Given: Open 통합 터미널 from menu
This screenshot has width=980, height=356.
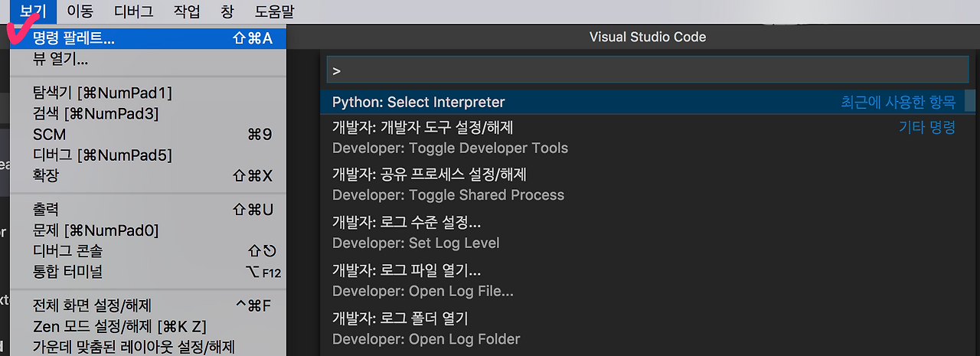Looking at the screenshot, I should point(148,271).
